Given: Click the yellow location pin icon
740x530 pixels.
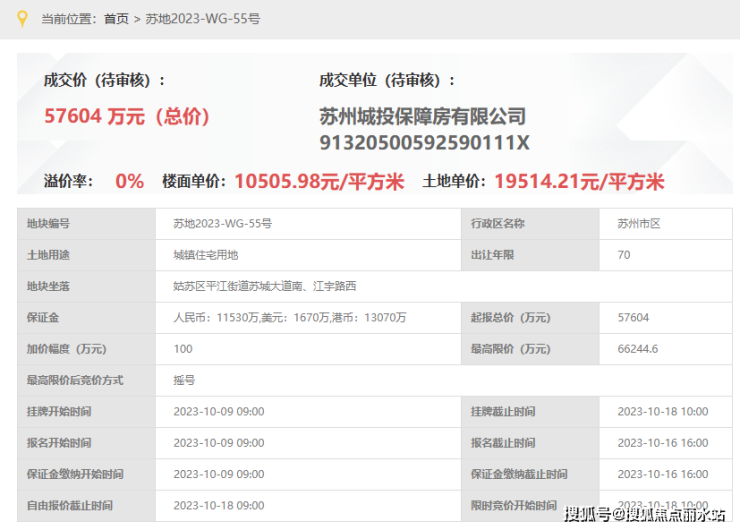Looking at the screenshot, I should (x=22, y=19).
